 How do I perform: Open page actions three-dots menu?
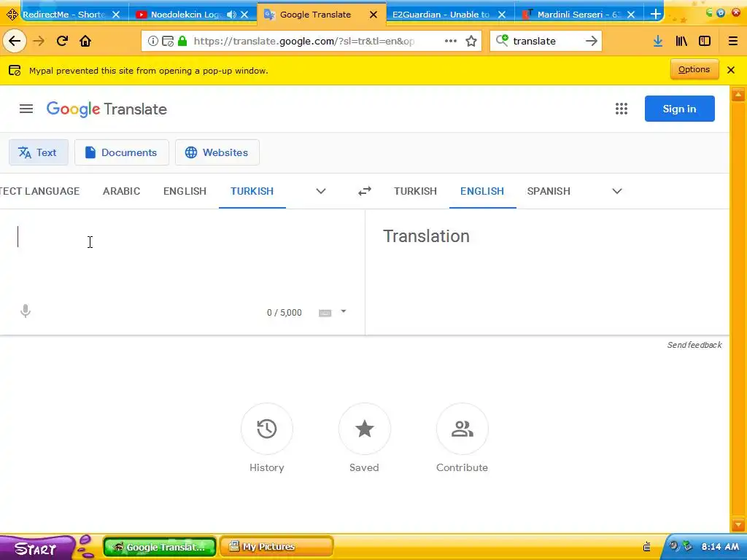[451, 41]
